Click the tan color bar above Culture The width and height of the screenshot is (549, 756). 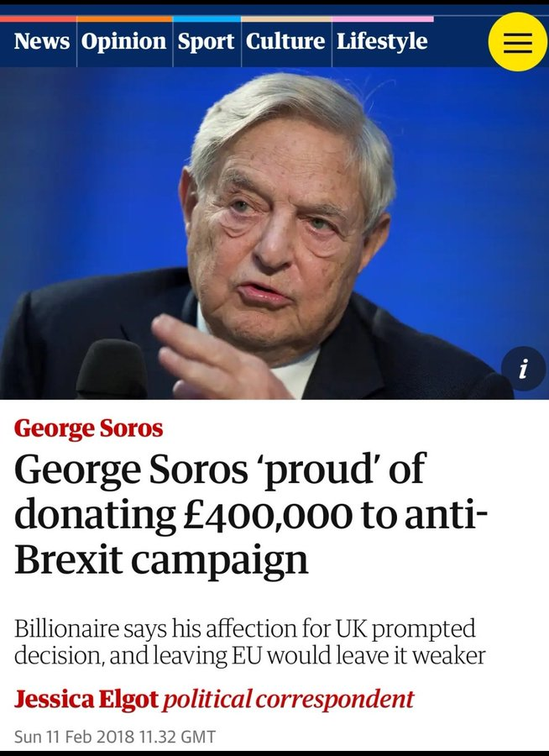pos(285,18)
